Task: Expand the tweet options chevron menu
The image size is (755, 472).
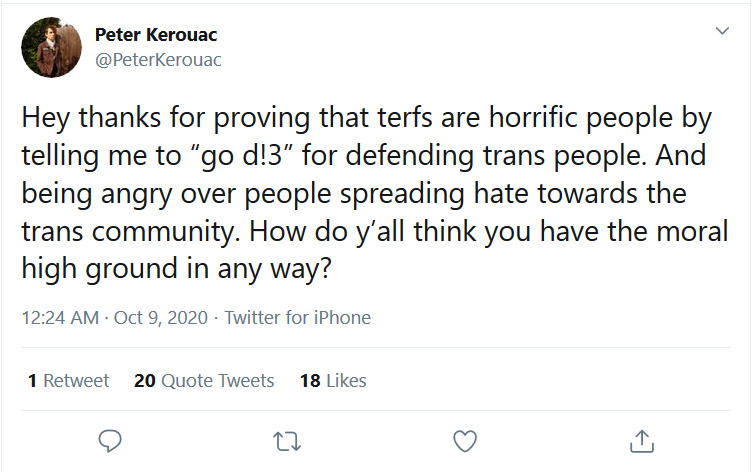Action: point(722,31)
